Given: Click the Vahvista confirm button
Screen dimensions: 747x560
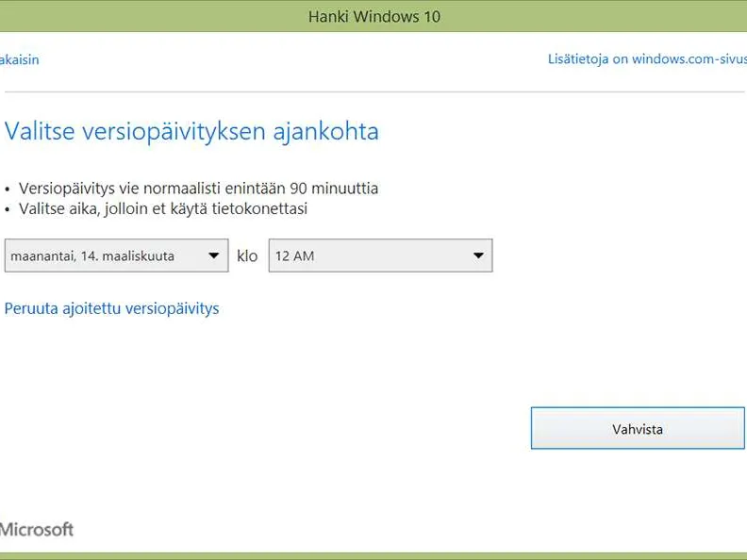Looking at the screenshot, I should click(638, 428).
